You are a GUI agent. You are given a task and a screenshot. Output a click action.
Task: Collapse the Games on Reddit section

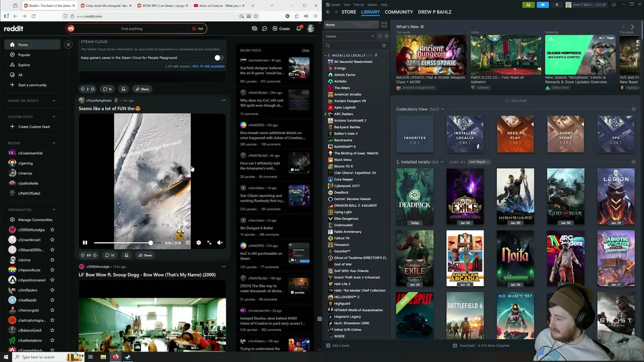coord(54,101)
